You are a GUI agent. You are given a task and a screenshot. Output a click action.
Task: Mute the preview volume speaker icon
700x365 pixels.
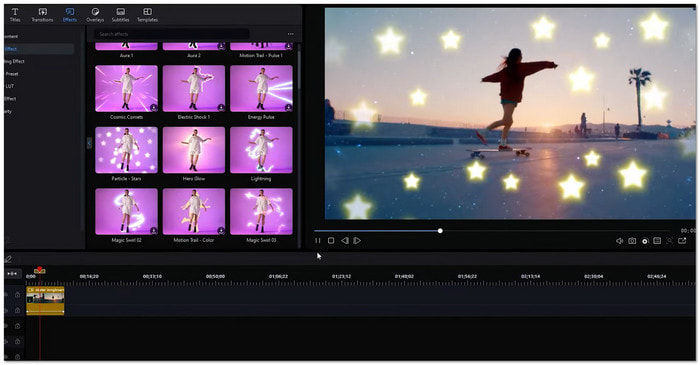[x=619, y=241]
